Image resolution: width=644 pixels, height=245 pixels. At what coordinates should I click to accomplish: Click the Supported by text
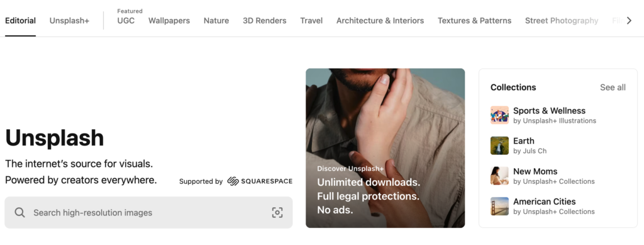(x=201, y=181)
